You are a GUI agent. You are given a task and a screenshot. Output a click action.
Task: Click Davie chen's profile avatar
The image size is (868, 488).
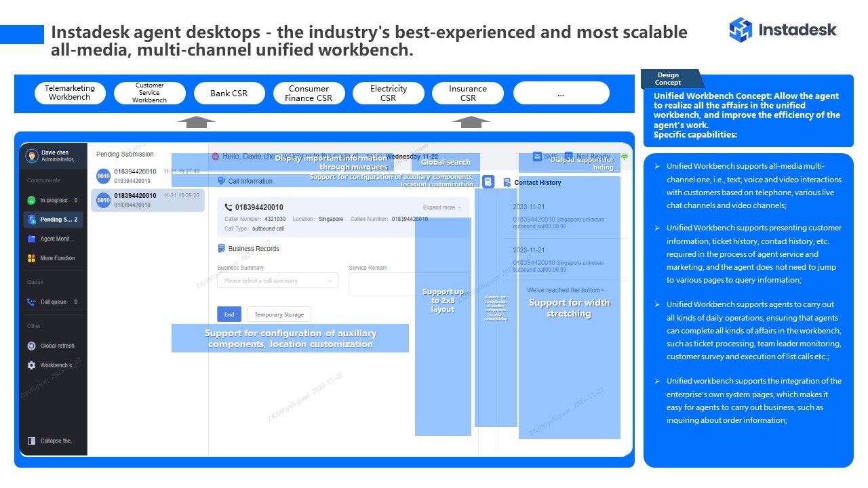click(31, 157)
